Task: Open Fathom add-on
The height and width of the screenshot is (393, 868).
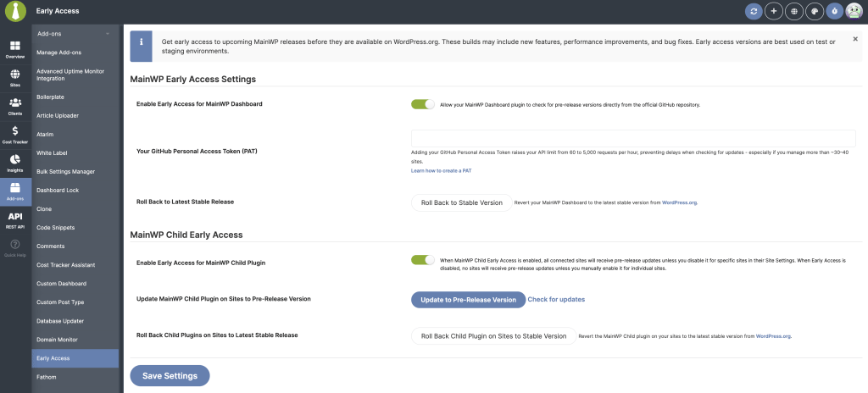Action: [x=75, y=378]
